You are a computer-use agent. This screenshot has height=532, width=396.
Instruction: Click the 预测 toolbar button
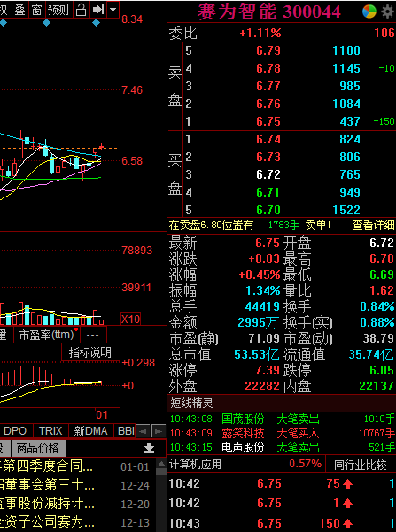(x=58, y=10)
